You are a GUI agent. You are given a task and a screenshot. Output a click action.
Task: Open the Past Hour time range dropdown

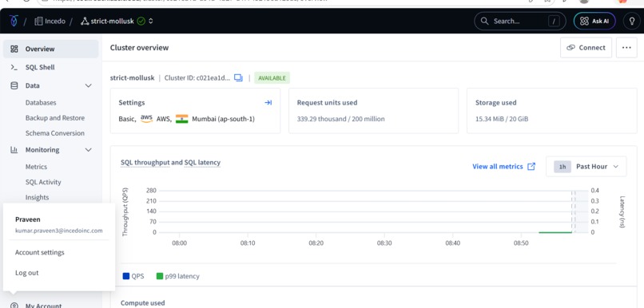click(x=586, y=167)
